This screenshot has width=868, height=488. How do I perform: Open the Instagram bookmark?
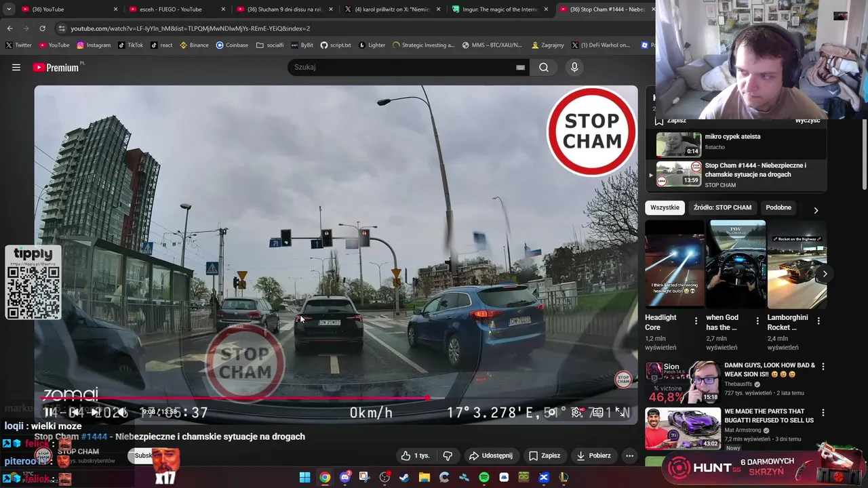pos(94,45)
